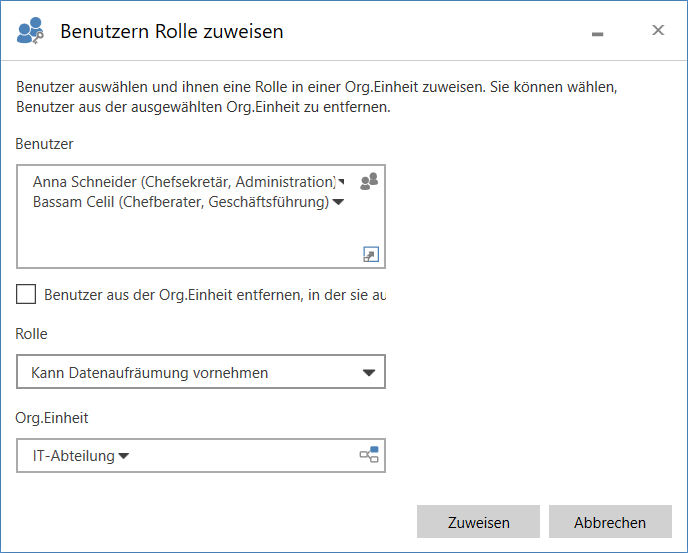The width and height of the screenshot is (688, 553).
Task: Click the 'Benutzern Rolle zuweisen' title text
Action: (x=172, y=32)
